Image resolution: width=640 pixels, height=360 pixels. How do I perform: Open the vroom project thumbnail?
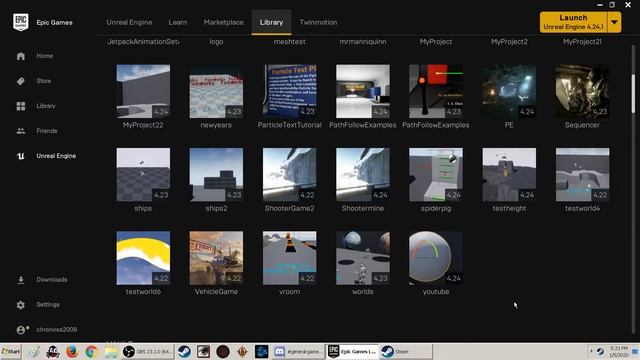pyautogui.click(x=289, y=258)
